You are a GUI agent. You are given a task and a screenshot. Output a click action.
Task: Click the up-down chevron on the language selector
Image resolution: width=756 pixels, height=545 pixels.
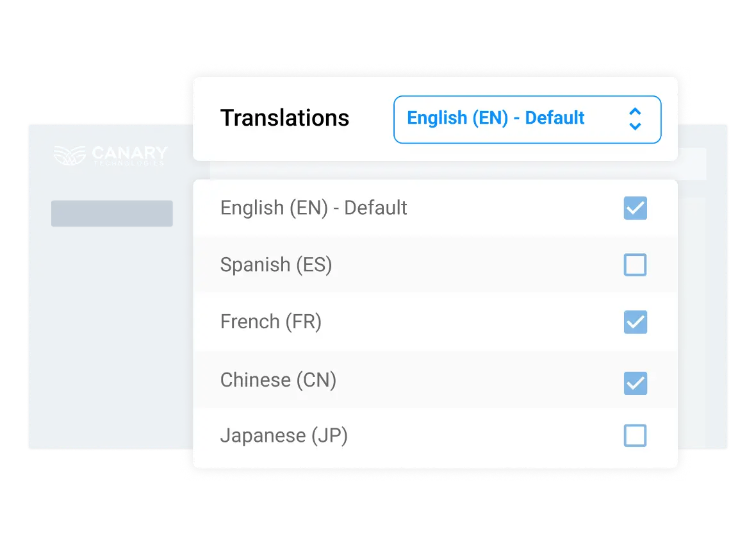pyautogui.click(x=635, y=119)
